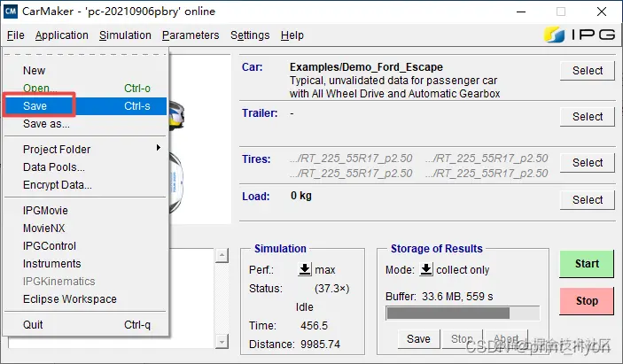
Task: Launch IPGMovie from the menu
Action: (x=85, y=211)
